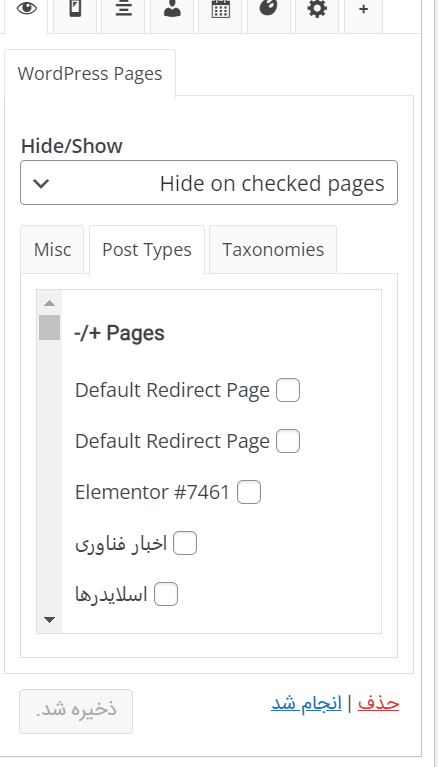The image size is (438, 767).
Task: Select the WordPress Pages tab
Action: coord(90,73)
